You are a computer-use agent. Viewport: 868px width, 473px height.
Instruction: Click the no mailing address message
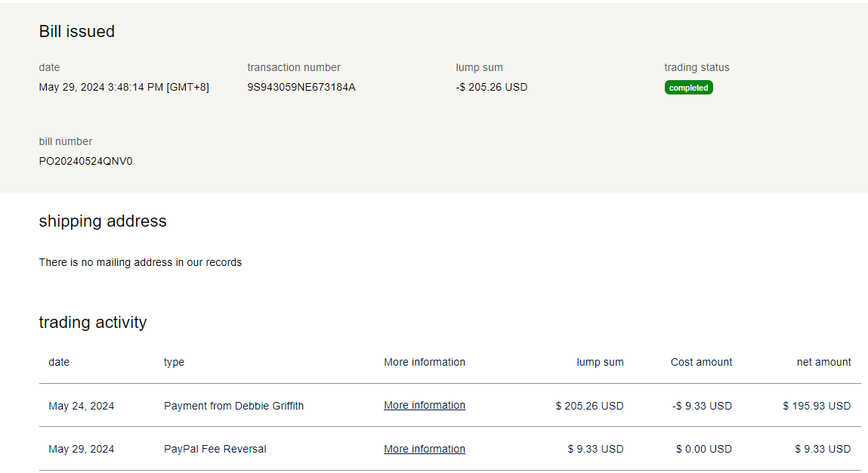tap(141, 262)
